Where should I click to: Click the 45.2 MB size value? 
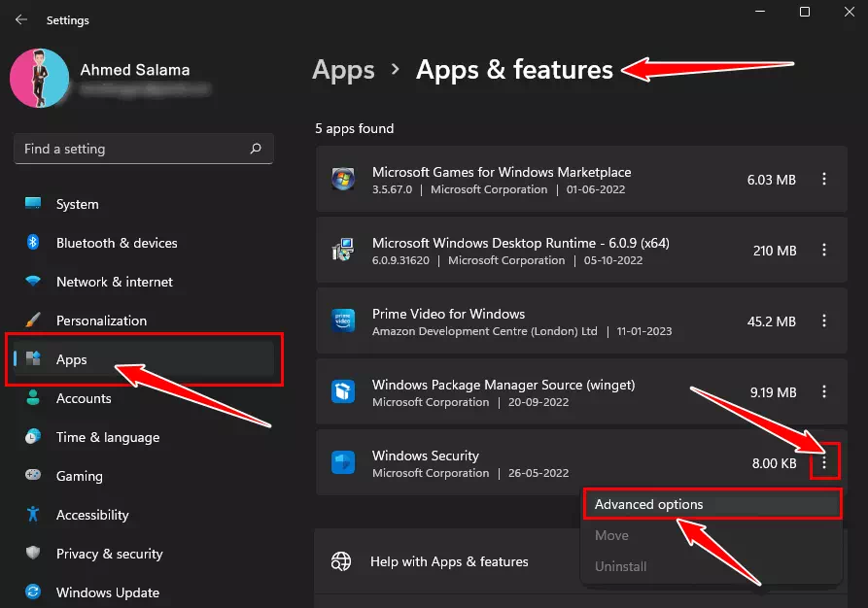(x=772, y=321)
